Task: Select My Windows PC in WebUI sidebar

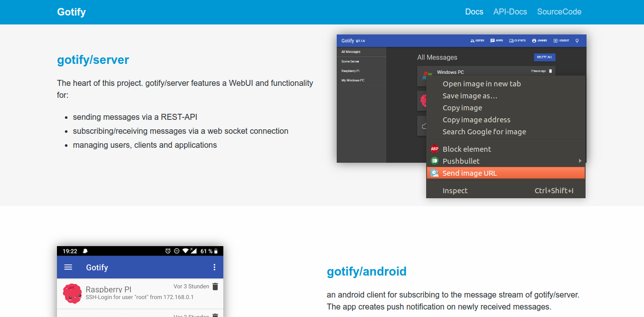Action: pos(361,80)
